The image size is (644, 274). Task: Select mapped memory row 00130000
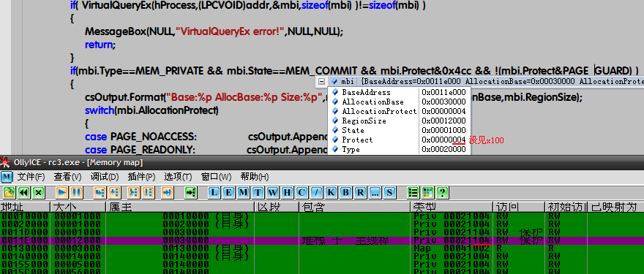coord(322,248)
